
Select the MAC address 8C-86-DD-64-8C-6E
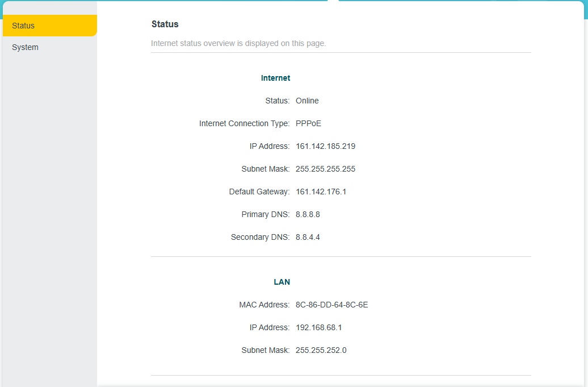tap(332, 305)
